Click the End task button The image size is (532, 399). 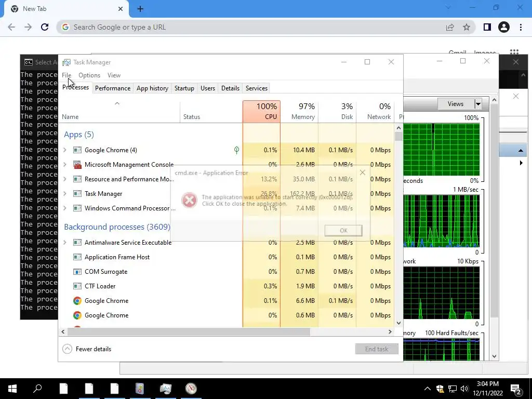tap(377, 349)
